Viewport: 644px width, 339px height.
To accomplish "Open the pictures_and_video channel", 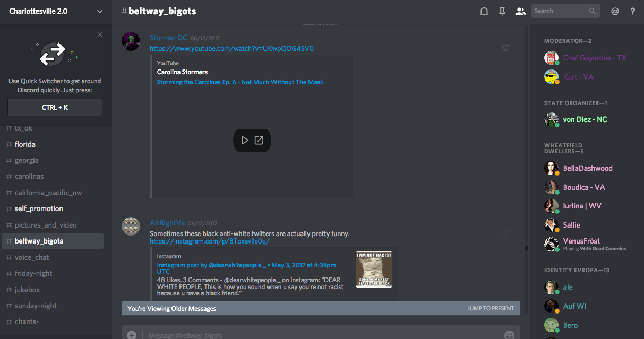I will [46, 225].
